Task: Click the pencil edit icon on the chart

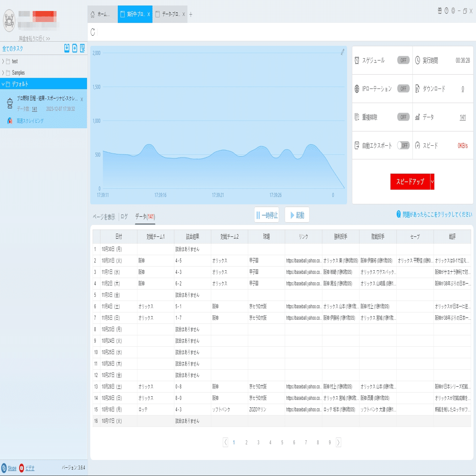Action: 342,52
